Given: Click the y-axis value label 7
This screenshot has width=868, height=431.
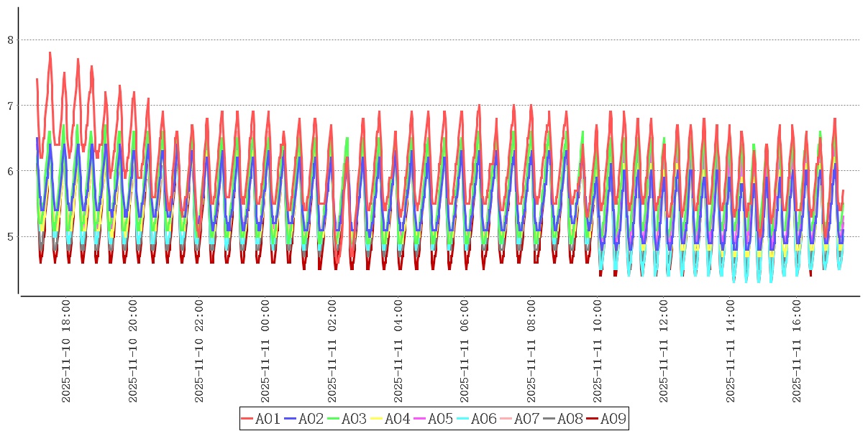Looking at the screenshot, I should [10, 106].
